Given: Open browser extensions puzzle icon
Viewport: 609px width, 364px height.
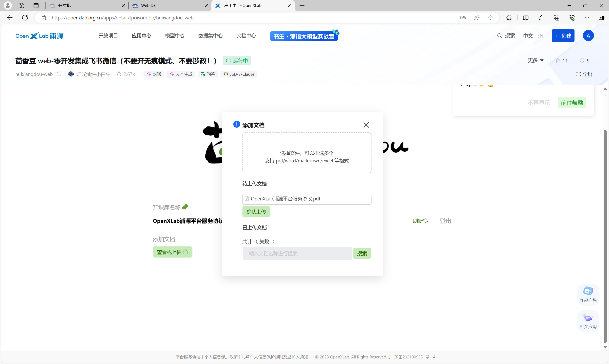Looking at the screenshot, I should (509, 18).
